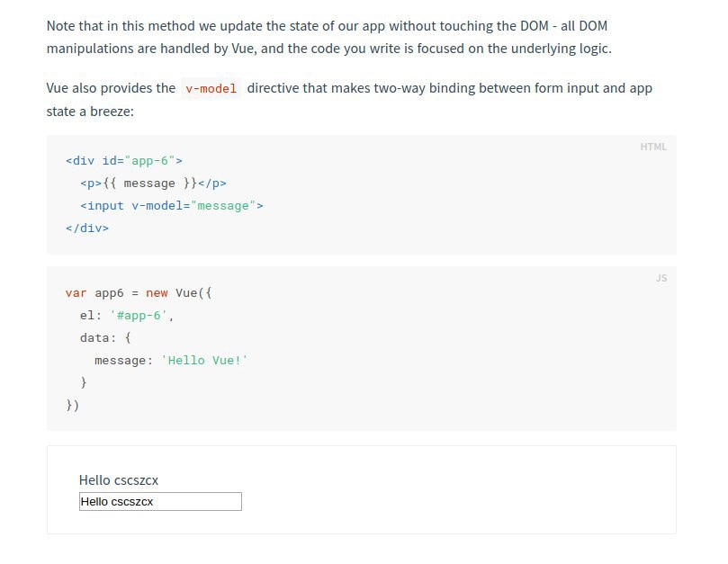This screenshot has width=728, height=564.
Task: Click the text 'state a breeze:'
Action: [x=90, y=112]
